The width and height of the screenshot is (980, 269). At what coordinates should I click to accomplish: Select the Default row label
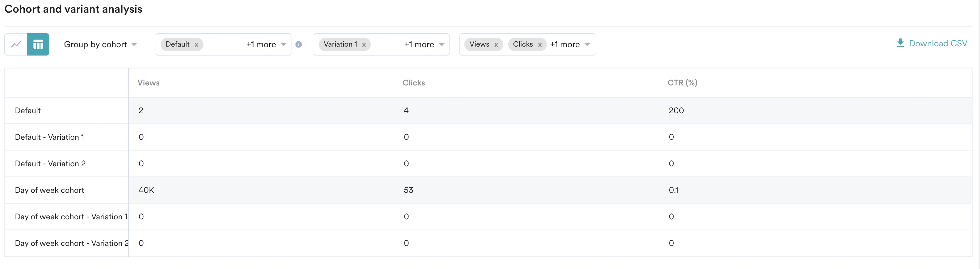point(28,110)
